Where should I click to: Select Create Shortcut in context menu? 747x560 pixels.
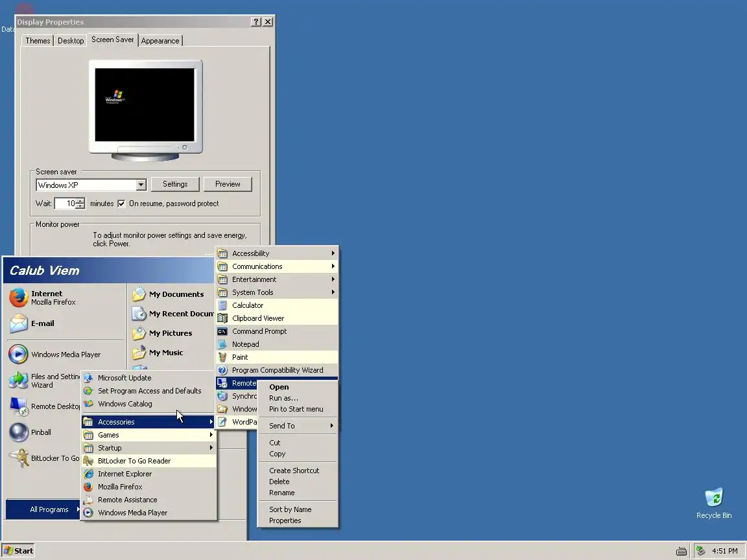pos(298,471)
